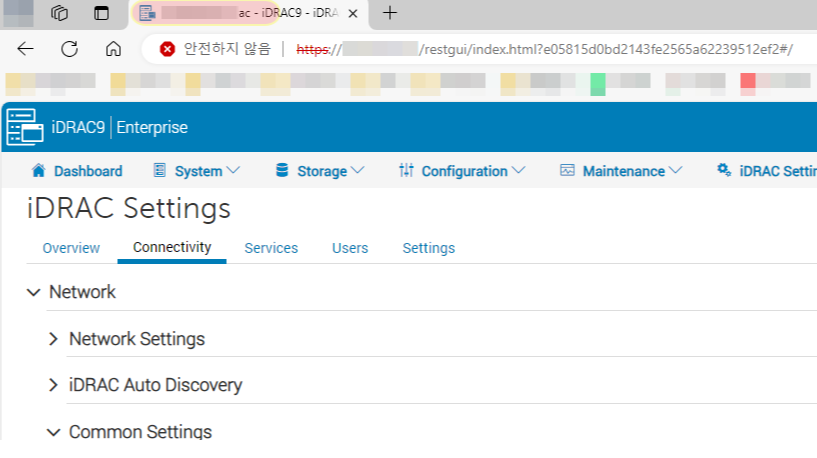
Task: Click the 'iDRAC9' text in the blue header
Action: (x=78, y=127)
